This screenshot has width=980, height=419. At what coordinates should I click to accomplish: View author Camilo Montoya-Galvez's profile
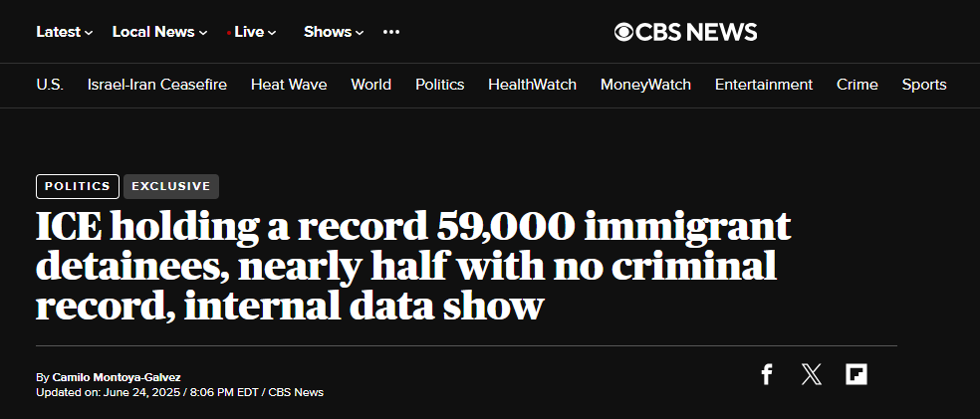coord(117,378)
